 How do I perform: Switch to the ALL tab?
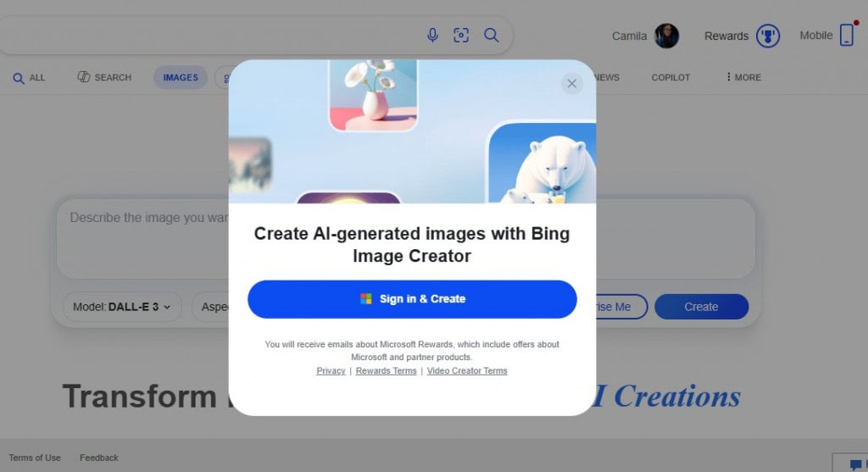pos(29,78)
